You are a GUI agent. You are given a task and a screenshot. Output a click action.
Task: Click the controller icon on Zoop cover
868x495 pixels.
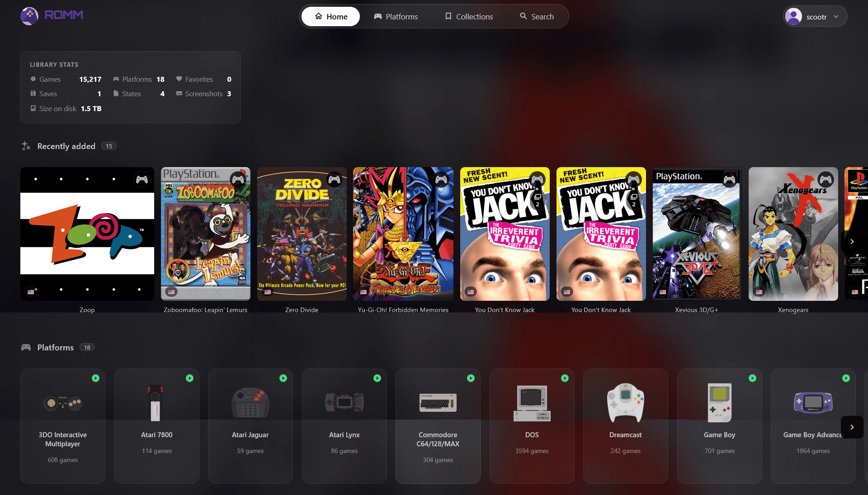(x=142, y=180)
